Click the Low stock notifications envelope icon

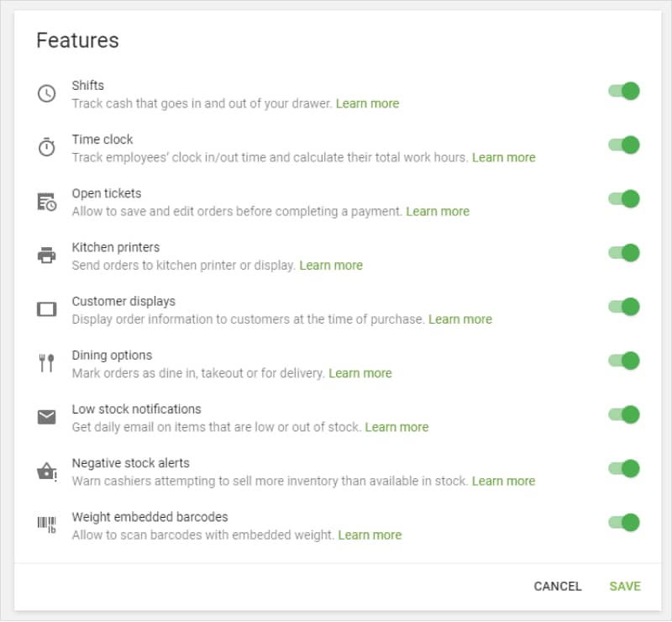tap(47, 415)
